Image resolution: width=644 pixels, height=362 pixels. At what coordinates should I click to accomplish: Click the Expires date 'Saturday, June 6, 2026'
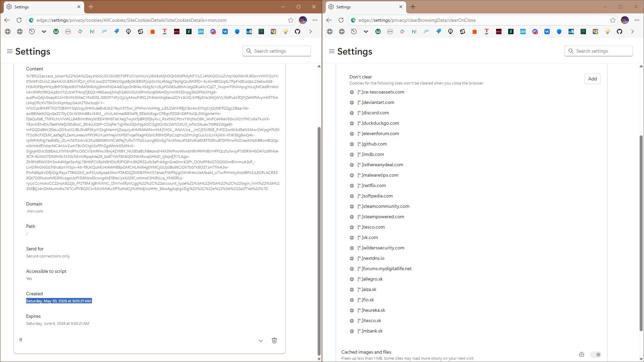coord(58,323)
